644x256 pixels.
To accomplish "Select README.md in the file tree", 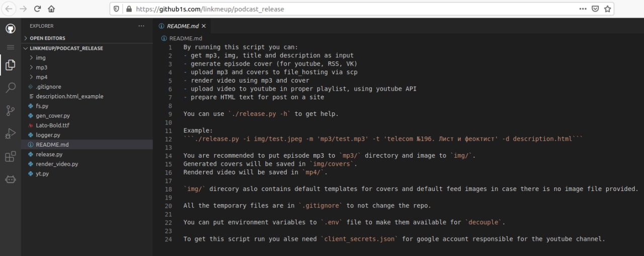I will coord(87,145).
